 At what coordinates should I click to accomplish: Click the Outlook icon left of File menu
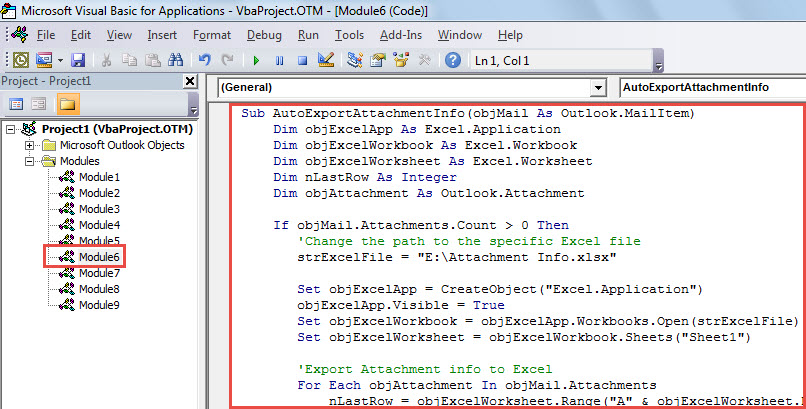[x=20, y=34]
